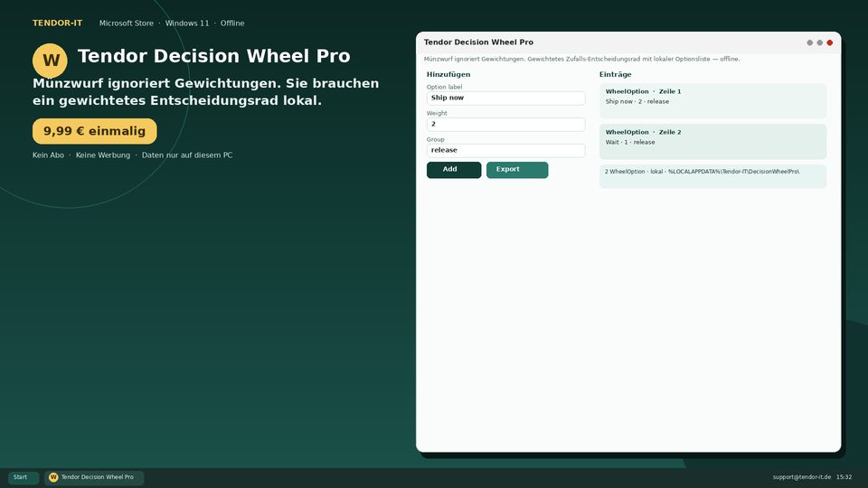Click the W icon in taskbar

[53, 477]
